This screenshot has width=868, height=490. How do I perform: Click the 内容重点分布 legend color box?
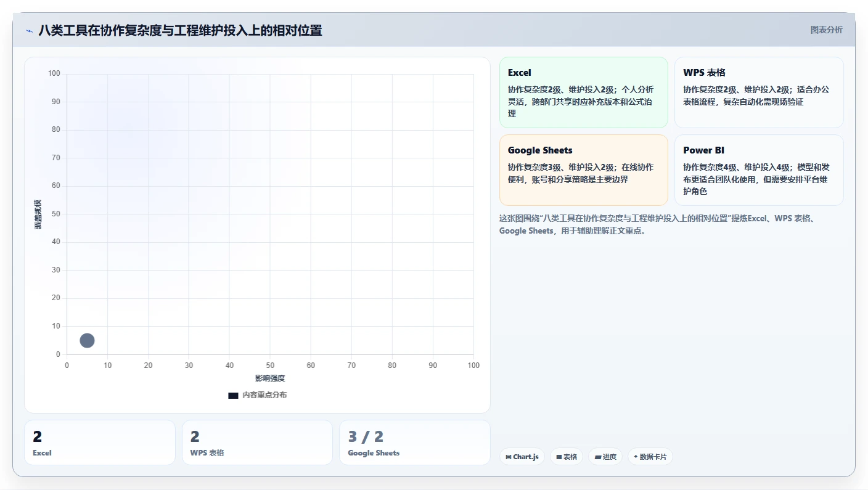click(x=233, y=396)
